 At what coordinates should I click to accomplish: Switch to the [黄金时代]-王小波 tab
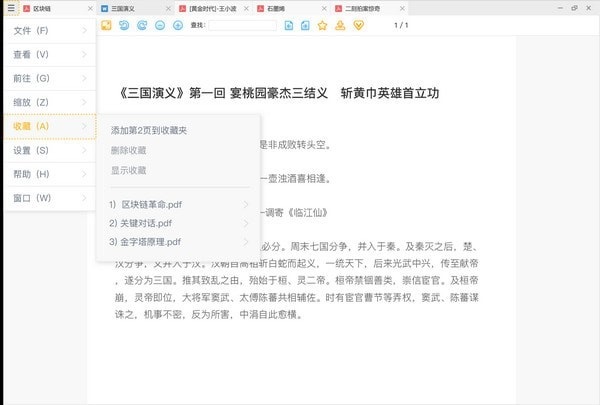pyautogui.click(x=214, y=8)
